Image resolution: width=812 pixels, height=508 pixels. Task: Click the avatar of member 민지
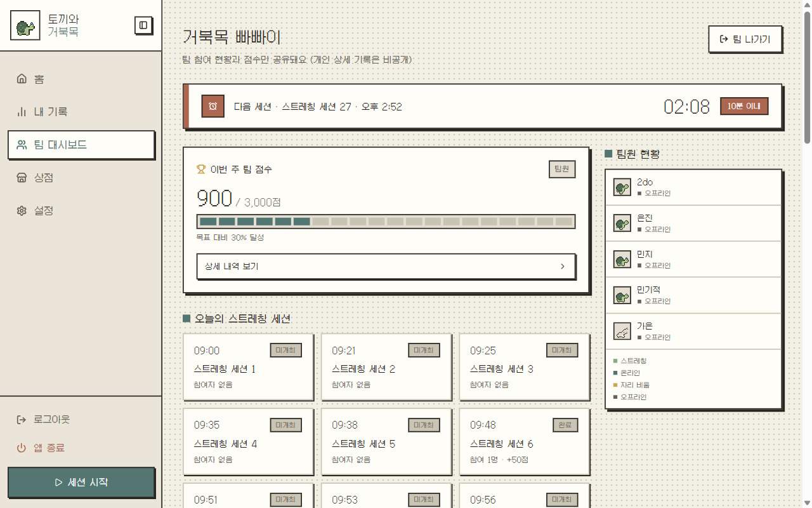[622, 259]
